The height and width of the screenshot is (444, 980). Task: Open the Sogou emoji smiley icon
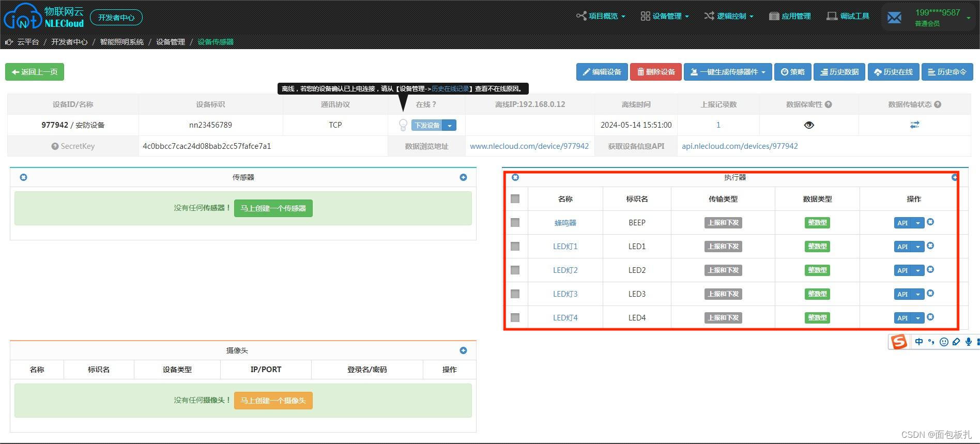click(x=944, y=342)
